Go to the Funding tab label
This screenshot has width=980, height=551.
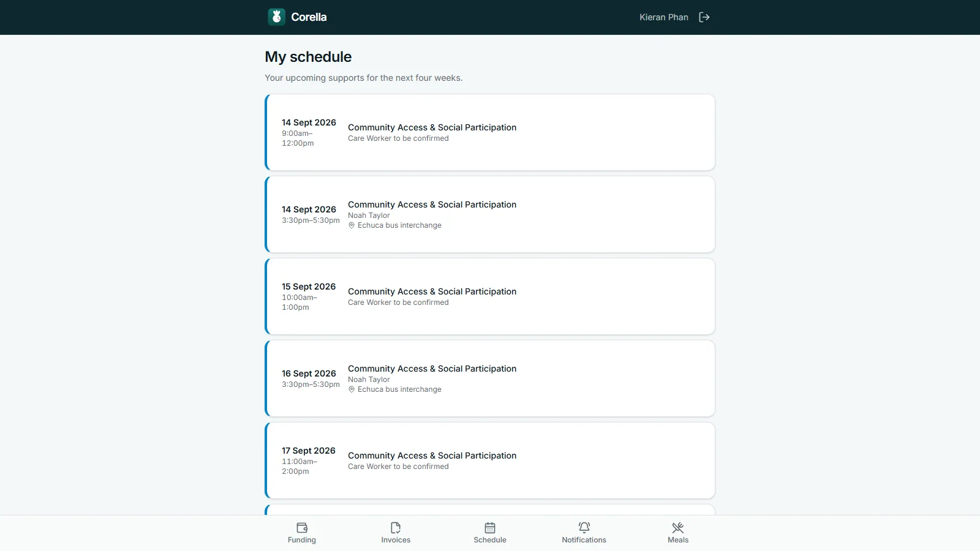click(x=302, y=540)
